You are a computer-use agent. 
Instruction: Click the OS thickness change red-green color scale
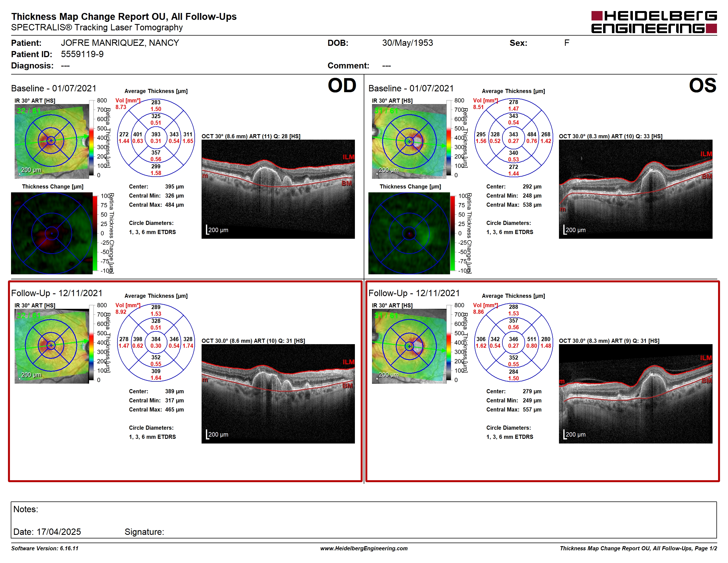tap(453, 233)
